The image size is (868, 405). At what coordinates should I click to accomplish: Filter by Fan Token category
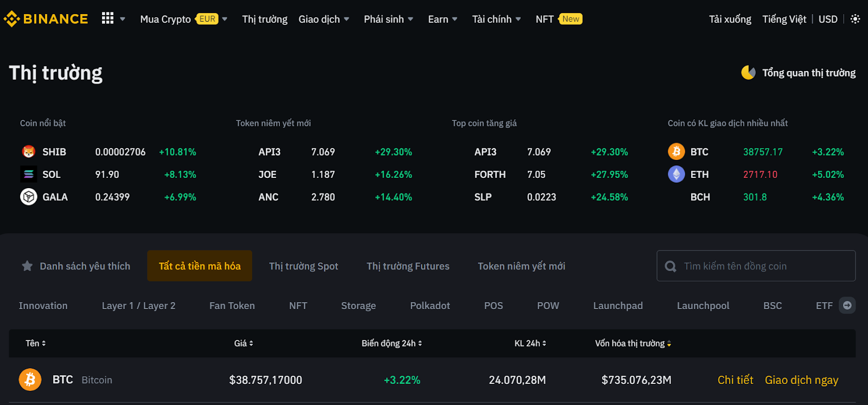(232, 305)
